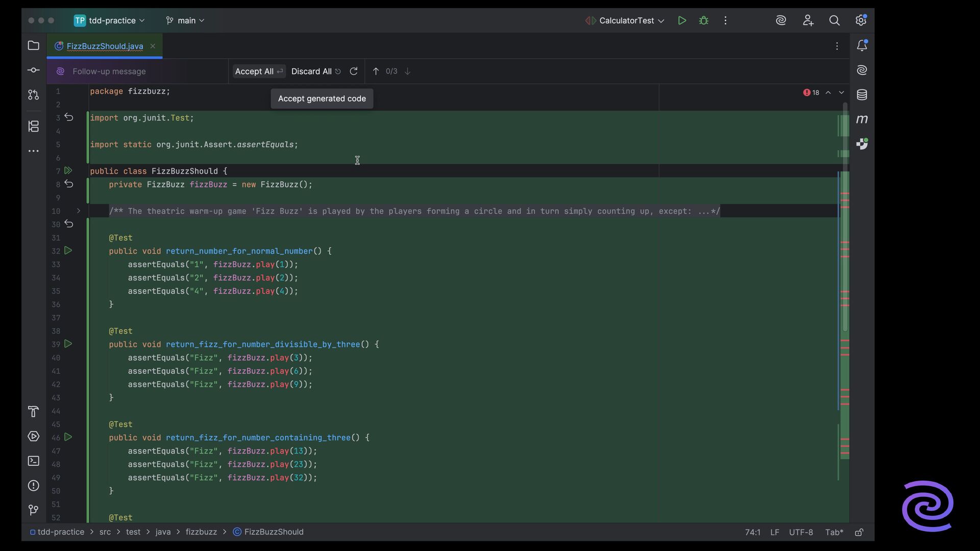Open the Structure tool window
Screen dimensions: 980x551
point(33,127)
